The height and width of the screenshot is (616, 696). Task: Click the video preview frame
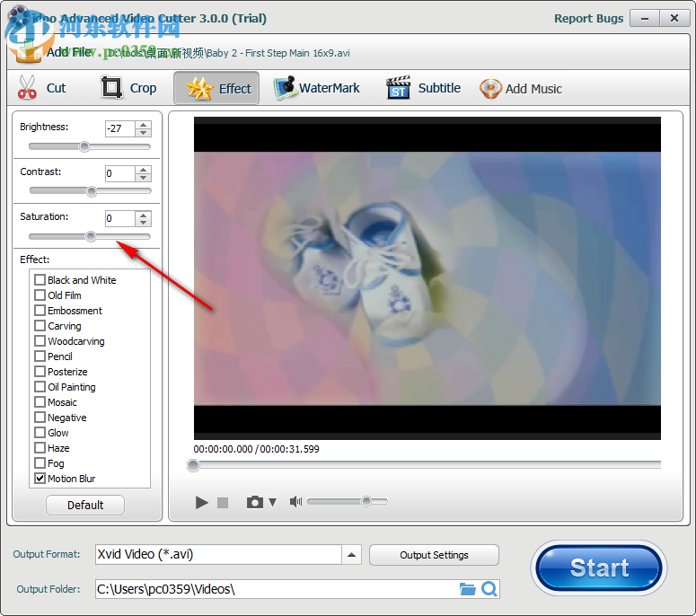(x=427, y=278)
